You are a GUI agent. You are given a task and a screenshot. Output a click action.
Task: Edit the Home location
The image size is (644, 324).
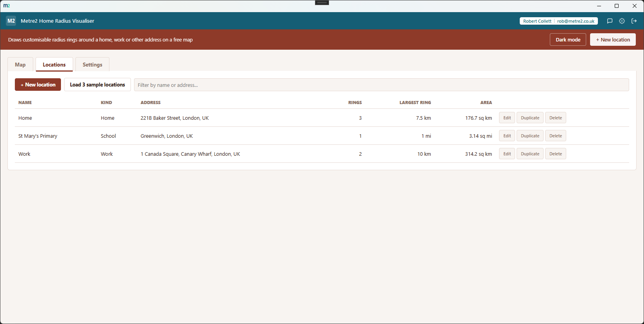[507, 118]
